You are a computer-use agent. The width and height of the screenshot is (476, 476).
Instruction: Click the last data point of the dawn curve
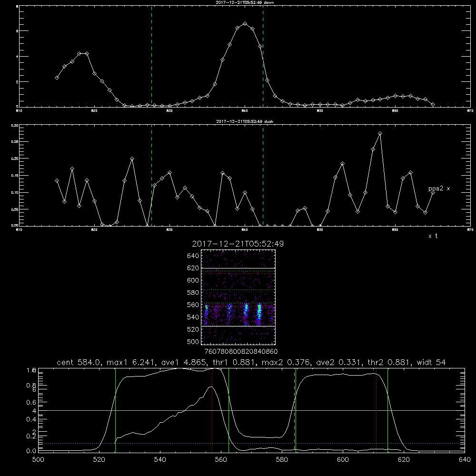pyautogui.click(x=433, y=104)
